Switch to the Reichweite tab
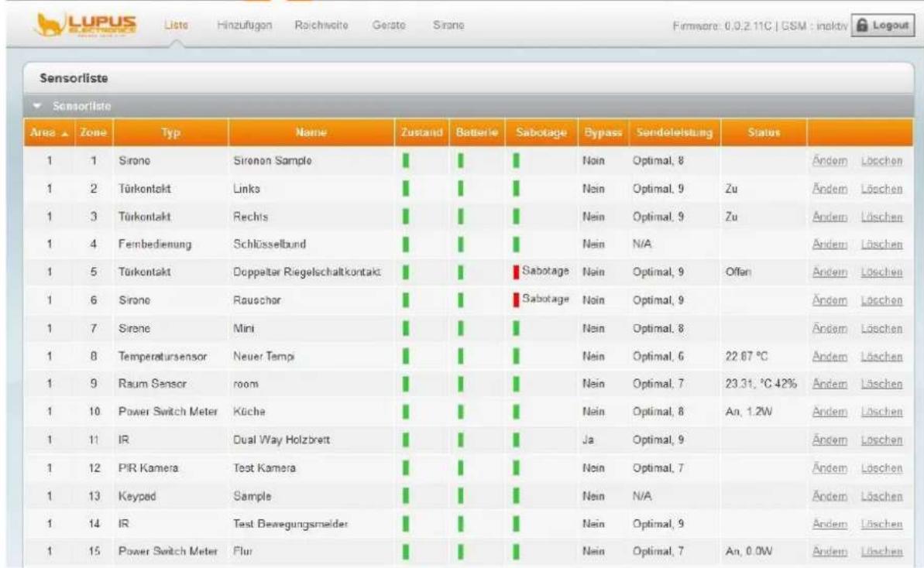Screen dimensions: 924x568 [321, 25]
